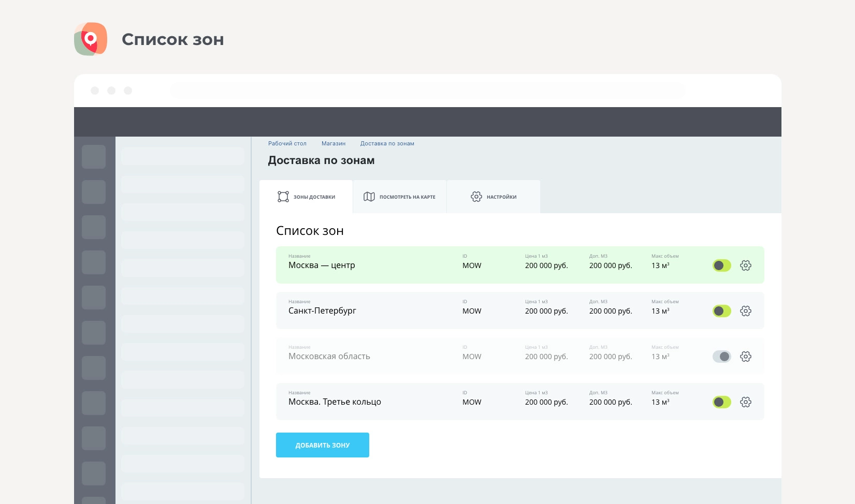This screenshot has height=504, width=855.
Task: Open settings gear for Москва — центр zone
Action: click(745, 265)
